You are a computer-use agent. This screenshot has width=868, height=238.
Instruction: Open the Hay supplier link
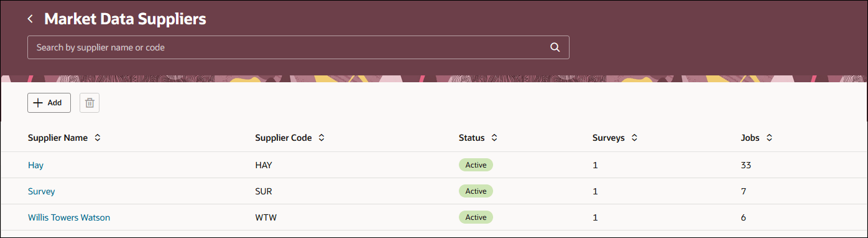click(35, 165)
